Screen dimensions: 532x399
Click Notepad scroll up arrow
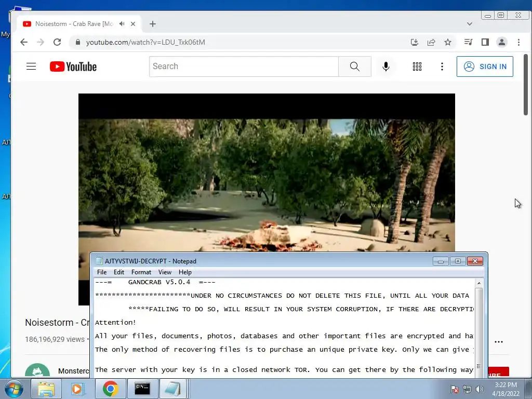(x=478, y=283)
